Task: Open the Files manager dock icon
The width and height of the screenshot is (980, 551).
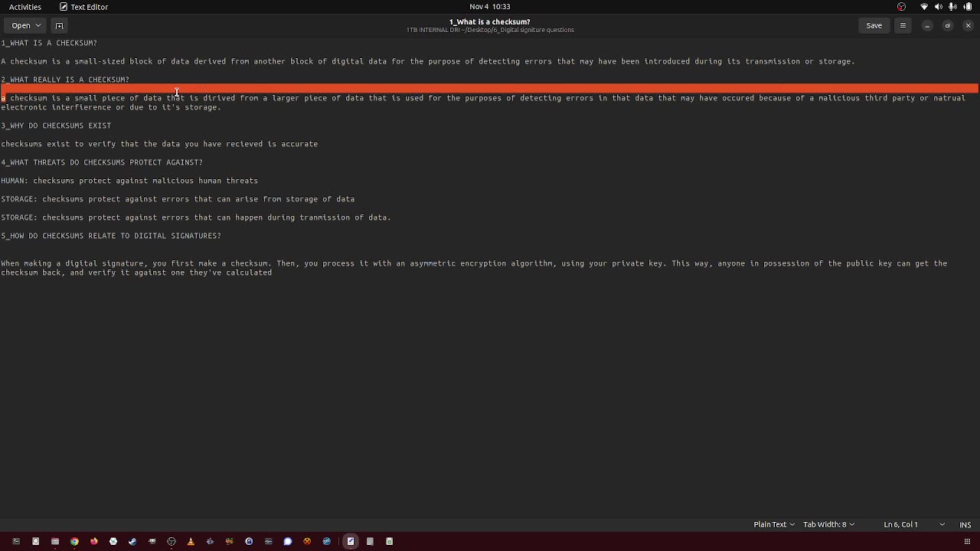Action: [55, 541]
